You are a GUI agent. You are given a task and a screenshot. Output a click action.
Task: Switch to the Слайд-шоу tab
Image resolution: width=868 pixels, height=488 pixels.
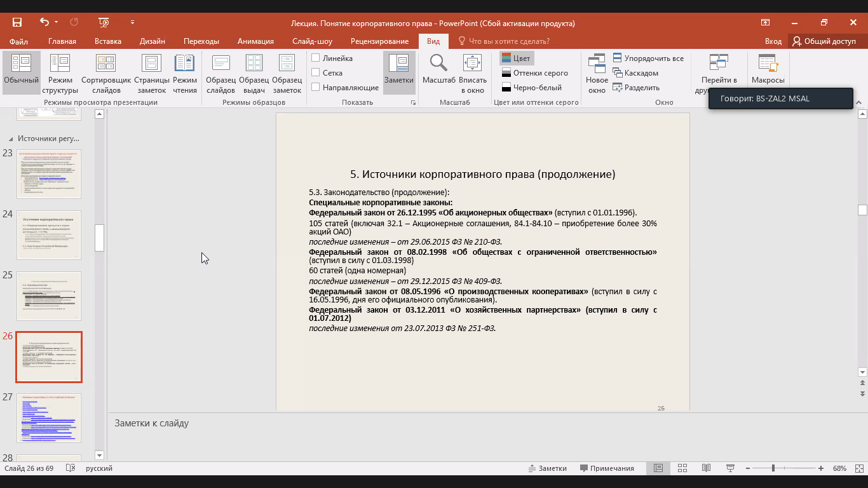point(313,41)
